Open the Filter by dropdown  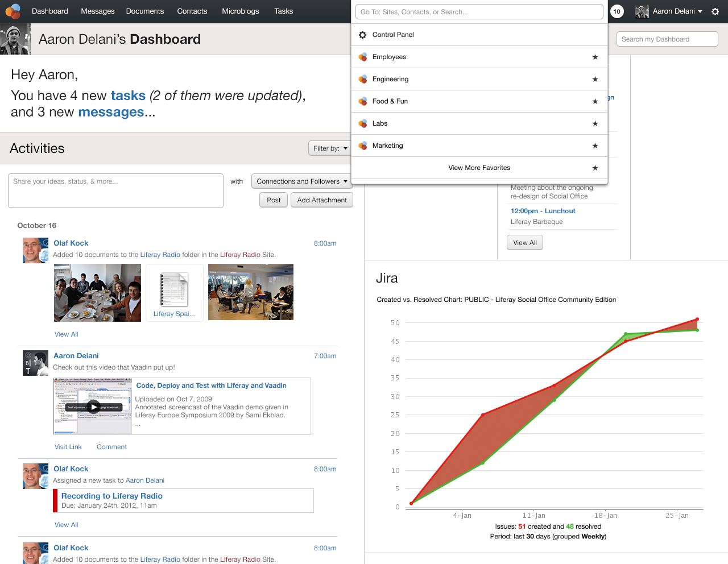pos(330,148)
